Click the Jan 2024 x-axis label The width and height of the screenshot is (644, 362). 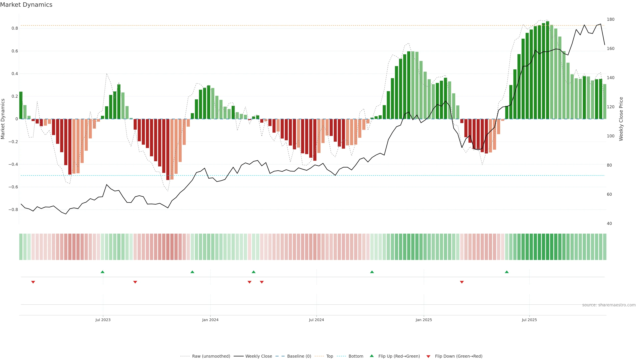click(x=210, y=320)
